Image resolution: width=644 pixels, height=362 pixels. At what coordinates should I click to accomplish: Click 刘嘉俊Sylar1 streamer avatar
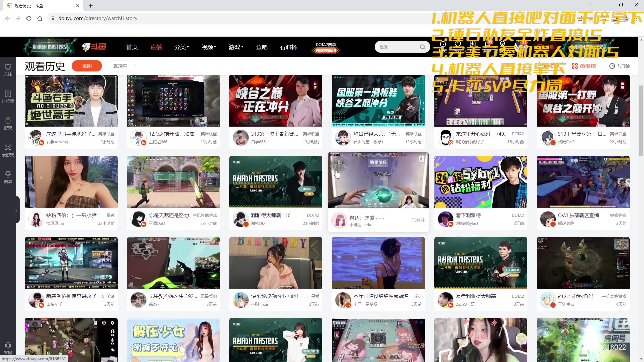click(446, 219)
